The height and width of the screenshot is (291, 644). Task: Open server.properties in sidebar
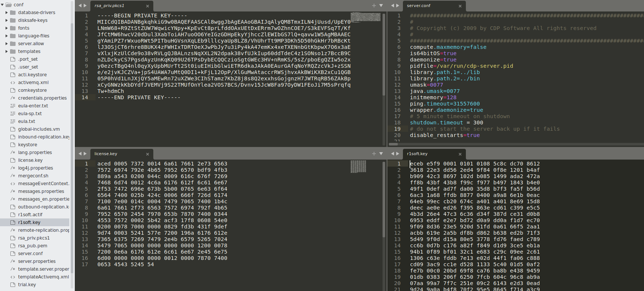click(37, 261)
